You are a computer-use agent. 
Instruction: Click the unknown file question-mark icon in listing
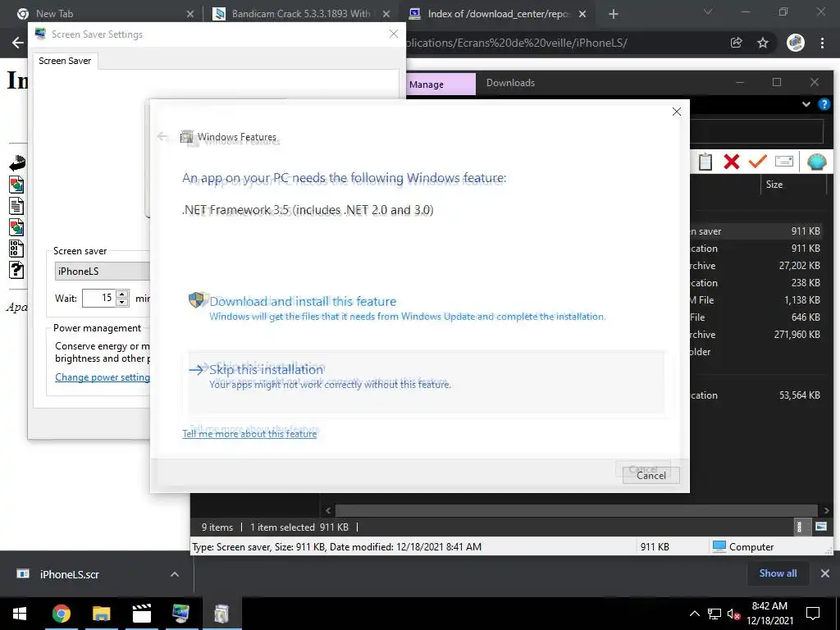16,270
